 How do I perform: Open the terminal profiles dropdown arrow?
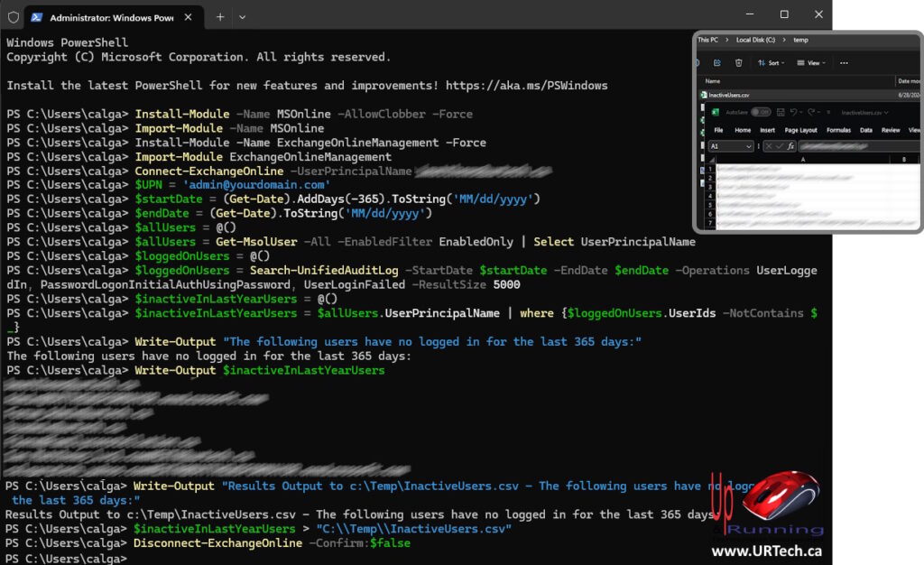242,16
